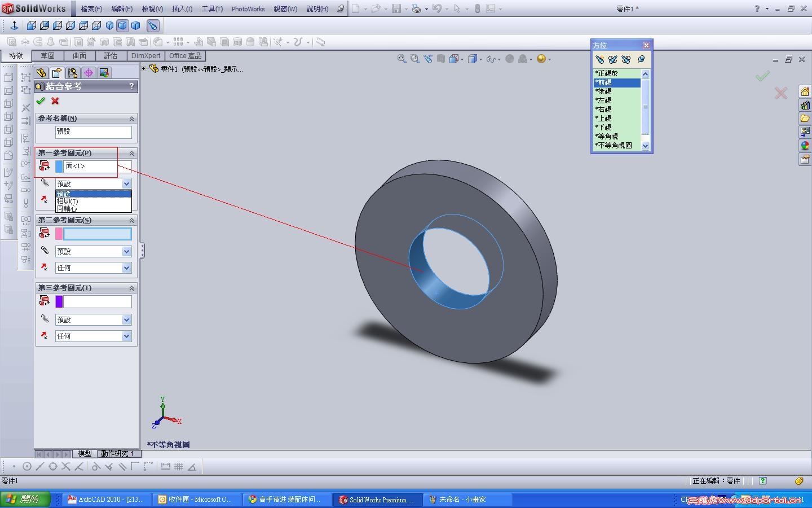
Task: Open the View Orientation telescope toolbar icon
Action: point(153,25)
